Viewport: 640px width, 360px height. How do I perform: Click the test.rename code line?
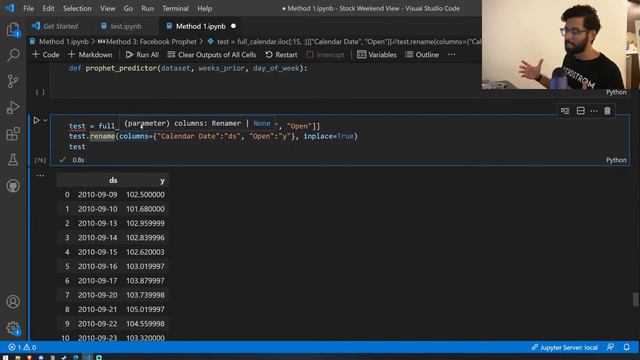point(213,136)
